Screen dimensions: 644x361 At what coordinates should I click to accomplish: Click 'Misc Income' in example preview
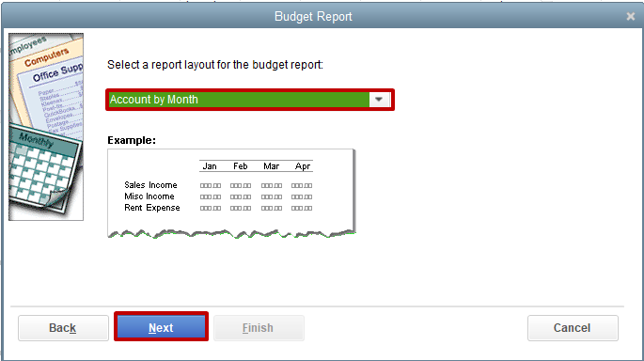149,196
